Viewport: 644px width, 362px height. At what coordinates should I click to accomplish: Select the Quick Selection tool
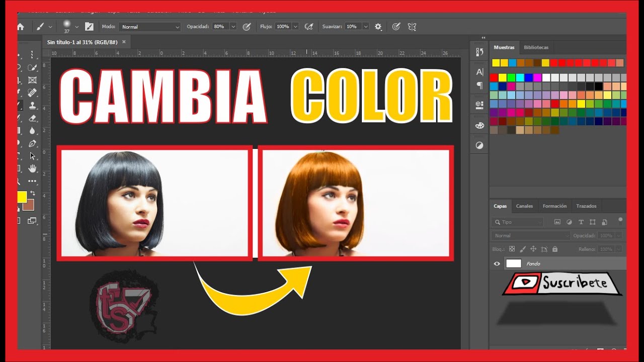click(32, 67)
